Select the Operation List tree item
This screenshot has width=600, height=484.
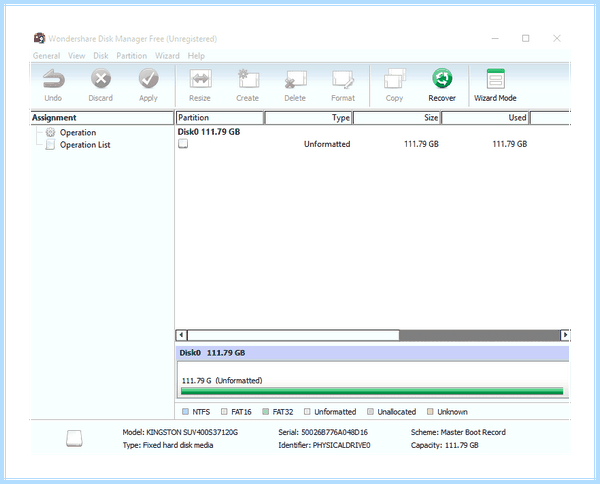click(85, 145)
